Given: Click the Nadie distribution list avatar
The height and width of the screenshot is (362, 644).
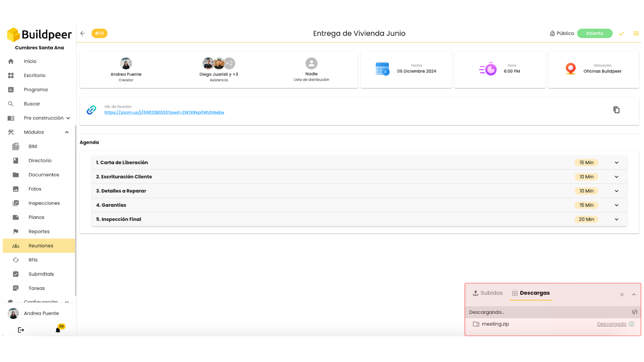Looking at the screenshot, I should [x=312, y=63].
